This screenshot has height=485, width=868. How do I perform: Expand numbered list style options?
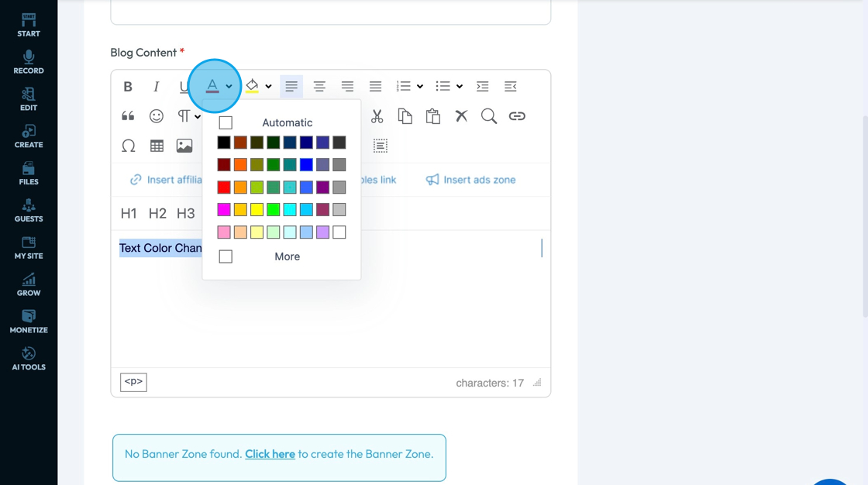[420, 86]
